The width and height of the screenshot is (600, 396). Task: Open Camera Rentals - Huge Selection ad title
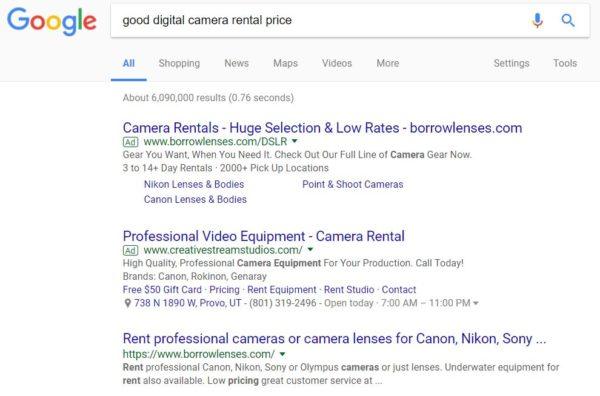click(x=322, y=128)
